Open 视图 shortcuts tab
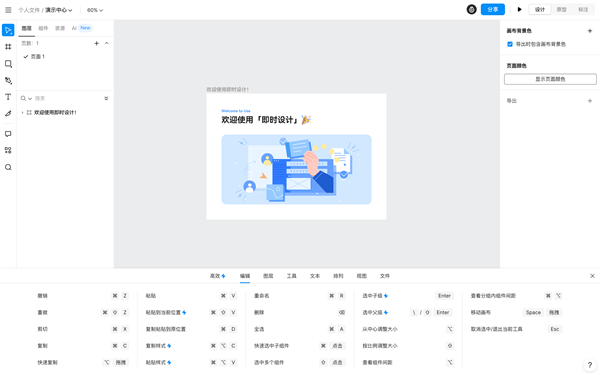 [x=362, y=276]
